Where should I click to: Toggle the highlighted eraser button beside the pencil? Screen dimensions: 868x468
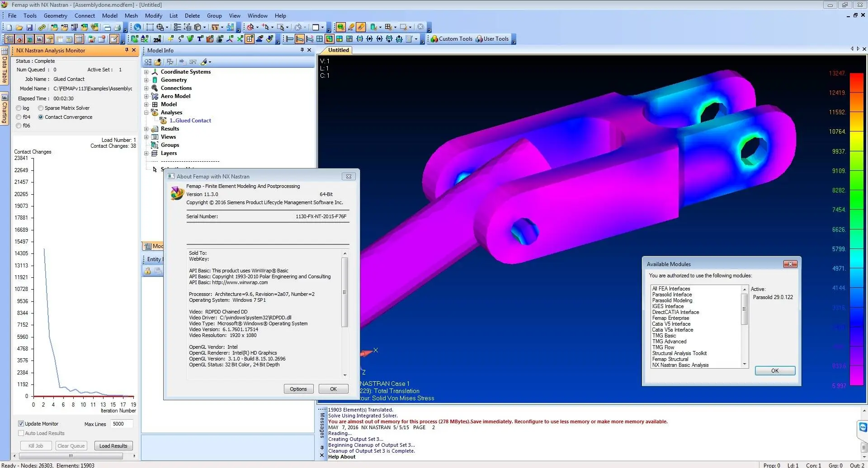360,27
